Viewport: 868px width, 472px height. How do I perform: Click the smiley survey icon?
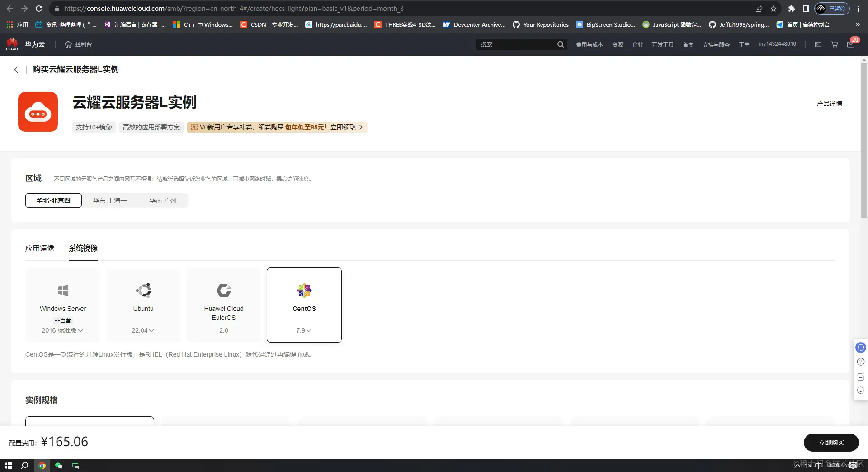(x=860, y=391)
